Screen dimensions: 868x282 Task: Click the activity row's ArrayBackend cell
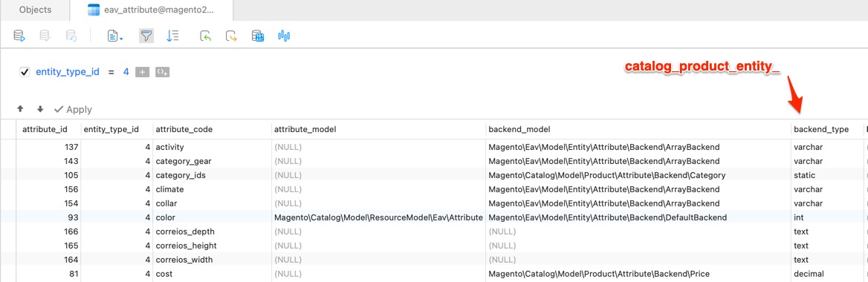click(638, 147)
